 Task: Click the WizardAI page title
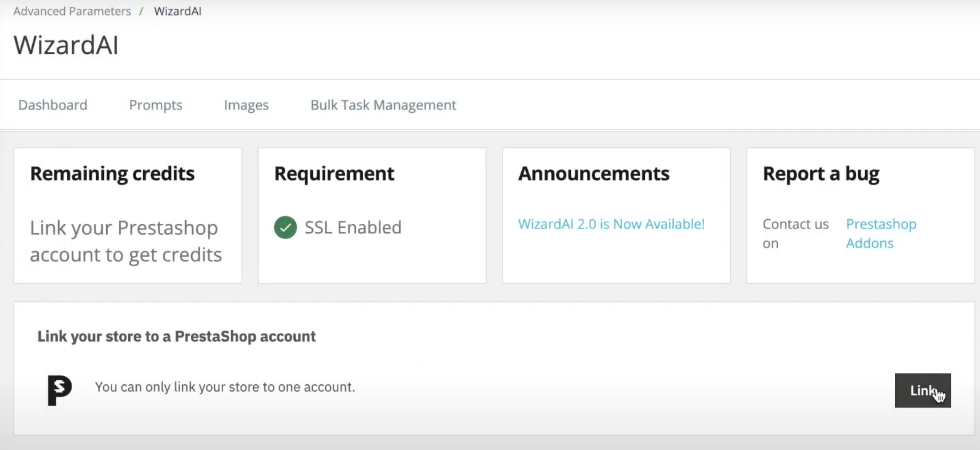pyautogui.click(x=66, y=45)
